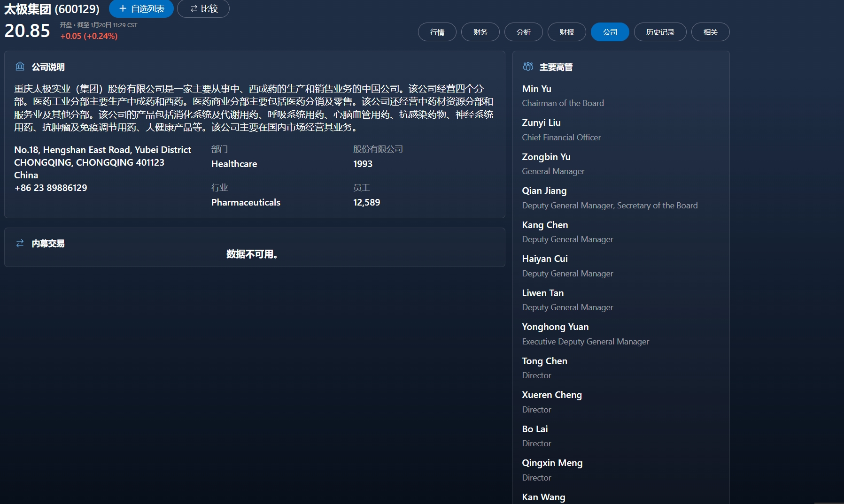Switch to the 行情 tab
The width and height of the screenshot is (844, 504).
[x=437, y=32]
